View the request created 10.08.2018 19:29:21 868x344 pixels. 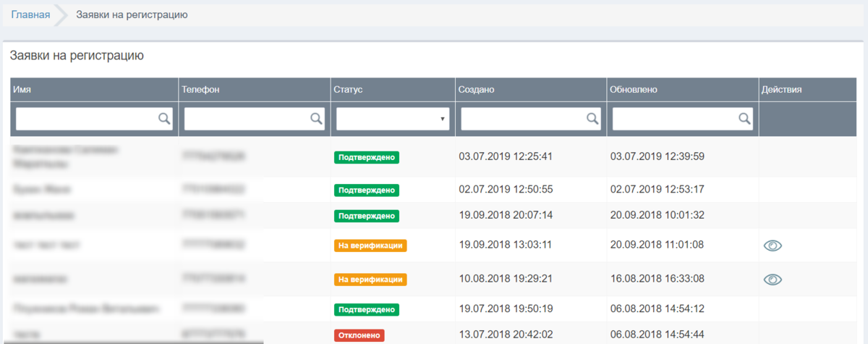tap(773, 279)
